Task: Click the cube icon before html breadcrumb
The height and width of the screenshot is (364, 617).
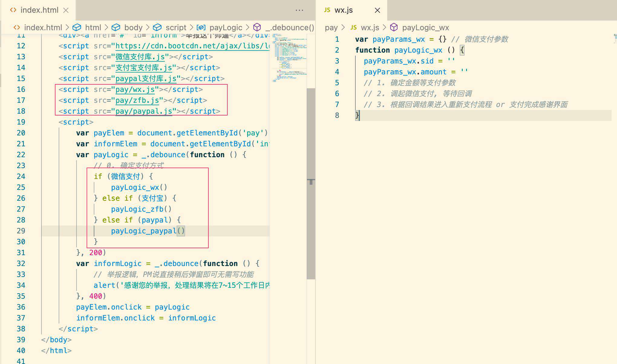Action: (77, 28)
